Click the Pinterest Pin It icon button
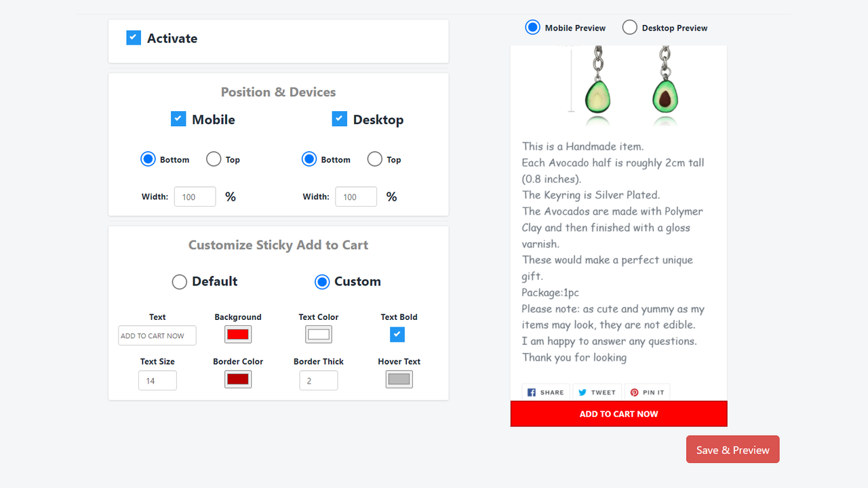The width and height of the screenshot is (868, 488). 647,392
